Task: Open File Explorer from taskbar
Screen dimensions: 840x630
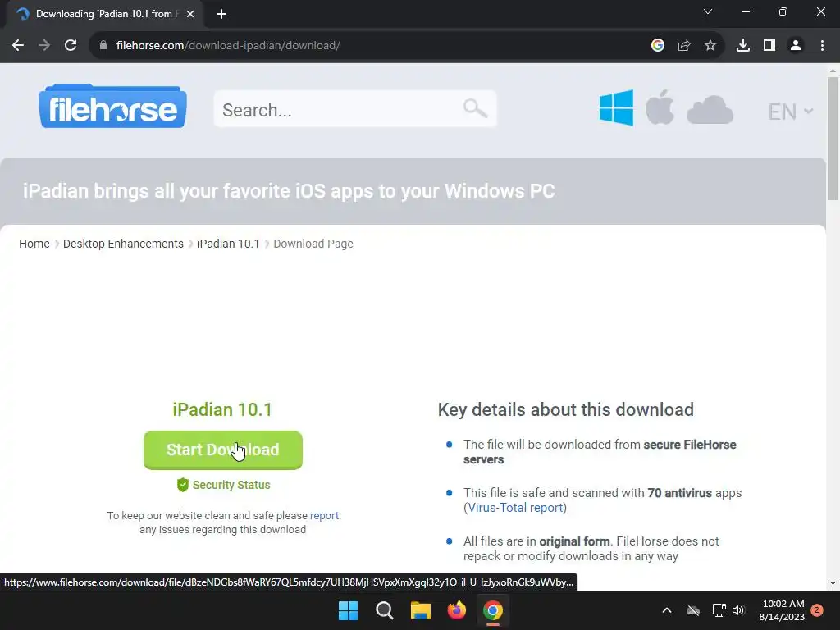Action: point(421,610)
